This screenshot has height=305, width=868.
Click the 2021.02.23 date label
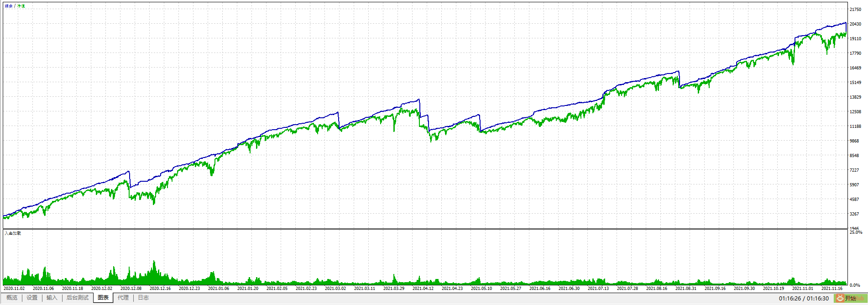(x=306, y=288)
